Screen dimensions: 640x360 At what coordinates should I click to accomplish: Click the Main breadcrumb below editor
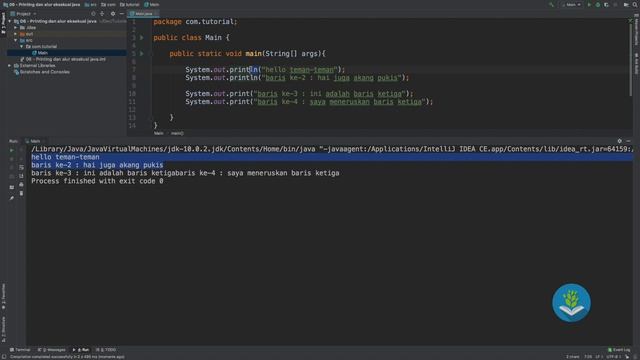[x=159, y=133]
